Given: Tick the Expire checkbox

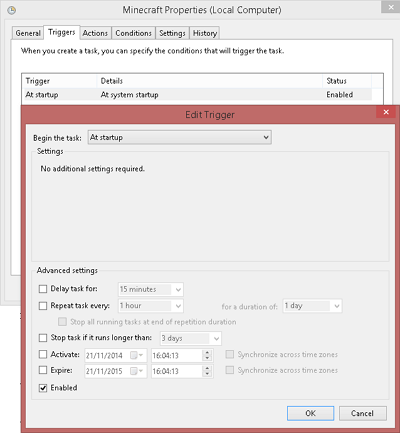Looking at the screenshot, I should (x=43, y=370).
